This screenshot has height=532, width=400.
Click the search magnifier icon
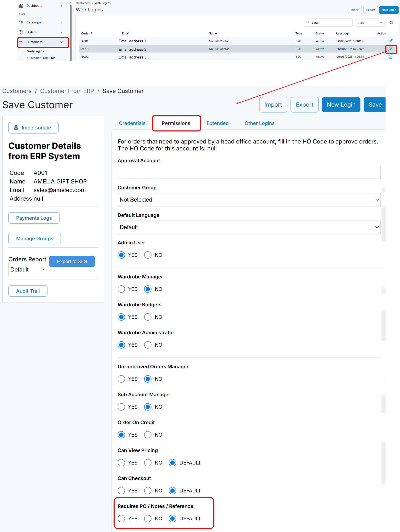point(308,23)
